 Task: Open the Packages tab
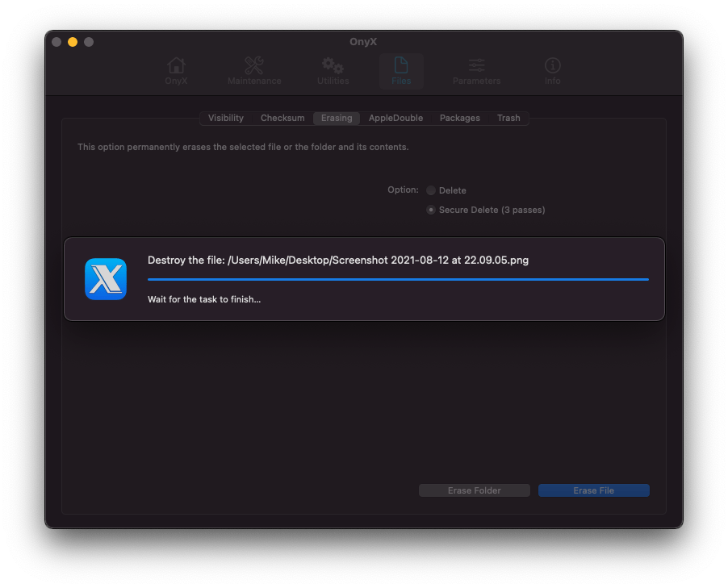click(459, 118)
